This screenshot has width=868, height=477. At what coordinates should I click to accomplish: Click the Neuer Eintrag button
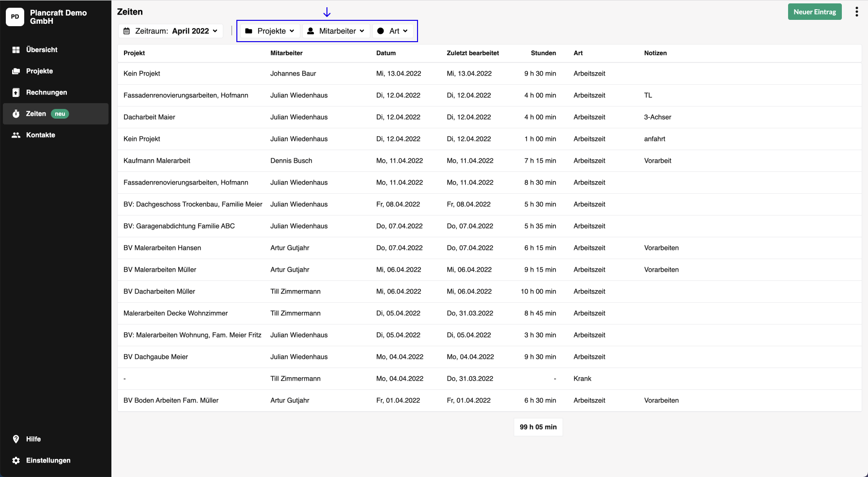pos(815,12)
